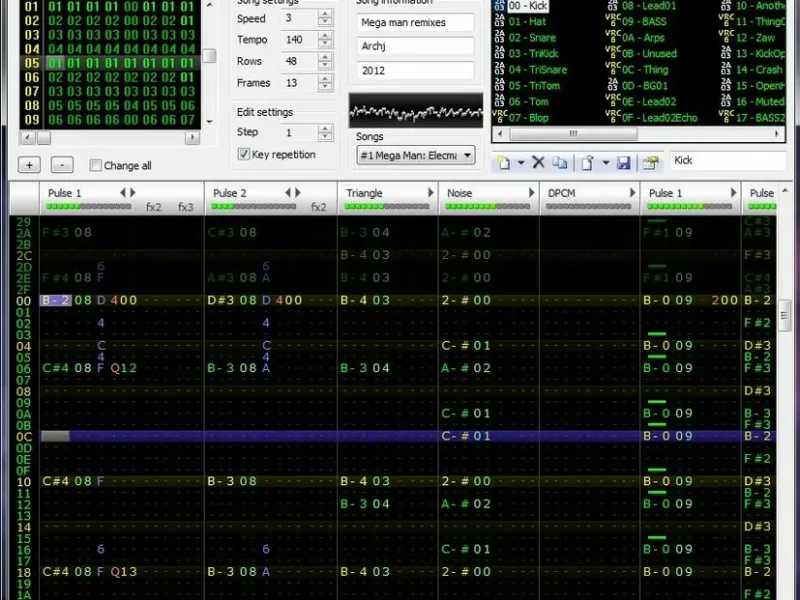800x600 pixels.
Task: Select the DPCM channel header
Action: 562,192
